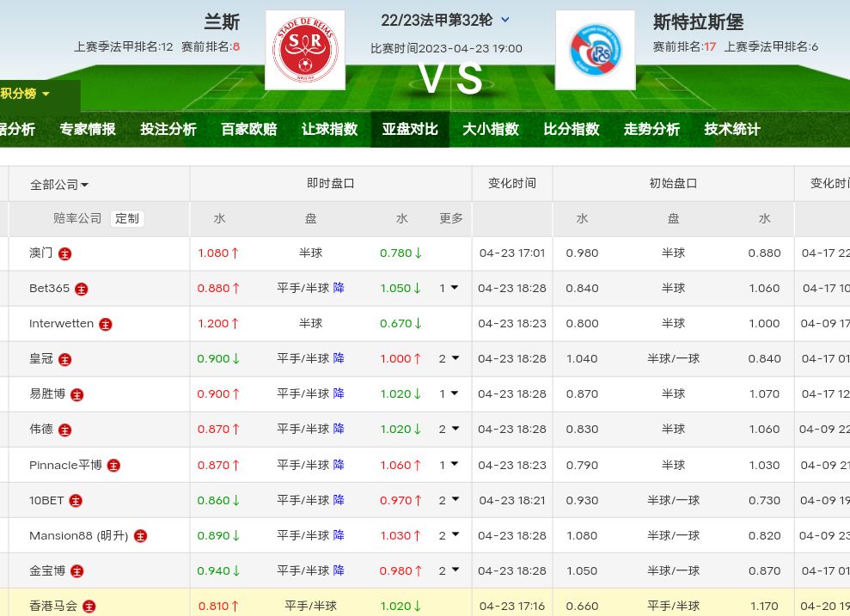Viewport: 850px width, 616px height.
Task: Expand the 全部公司 company filter
Action: (59, 184)
